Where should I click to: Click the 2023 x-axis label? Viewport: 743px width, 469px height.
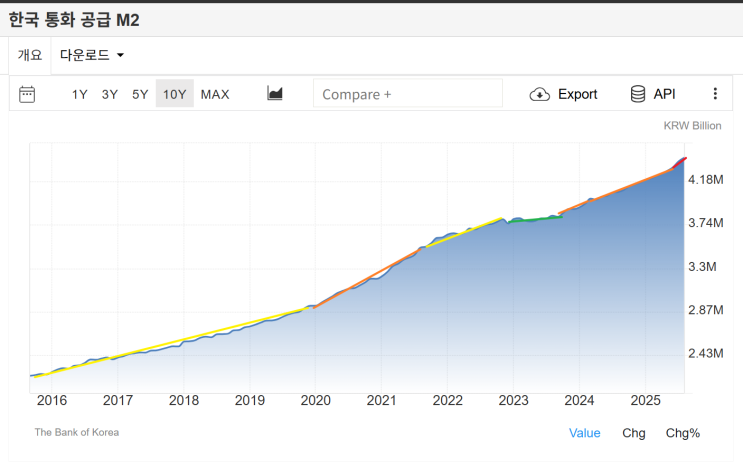pos(513,401)
